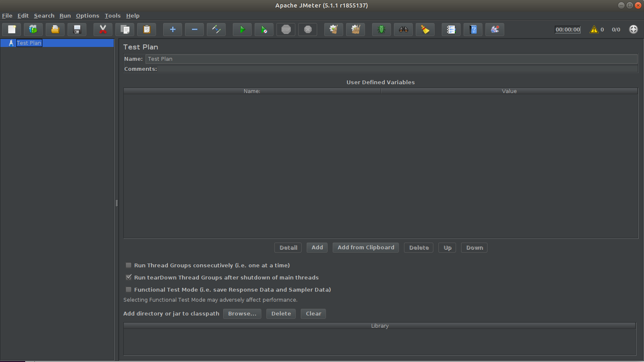Enable Run Thread Groups consecutively checkbox

[129, 265]
